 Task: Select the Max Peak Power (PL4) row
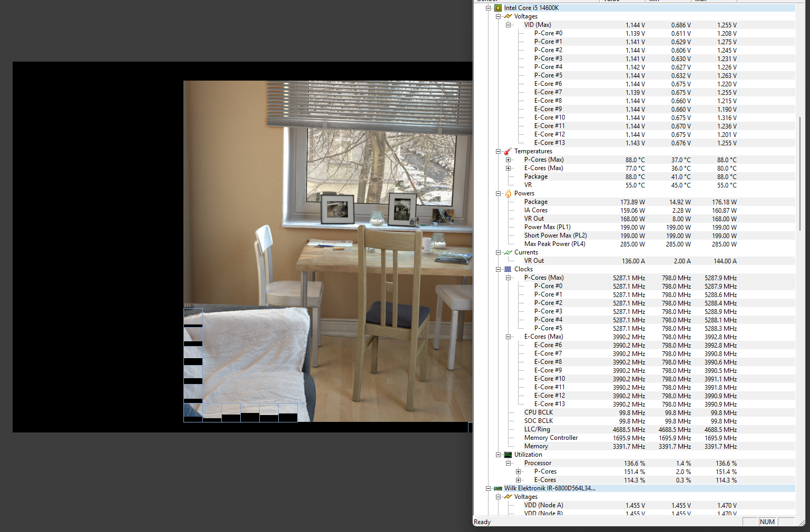tap(635, 244)
